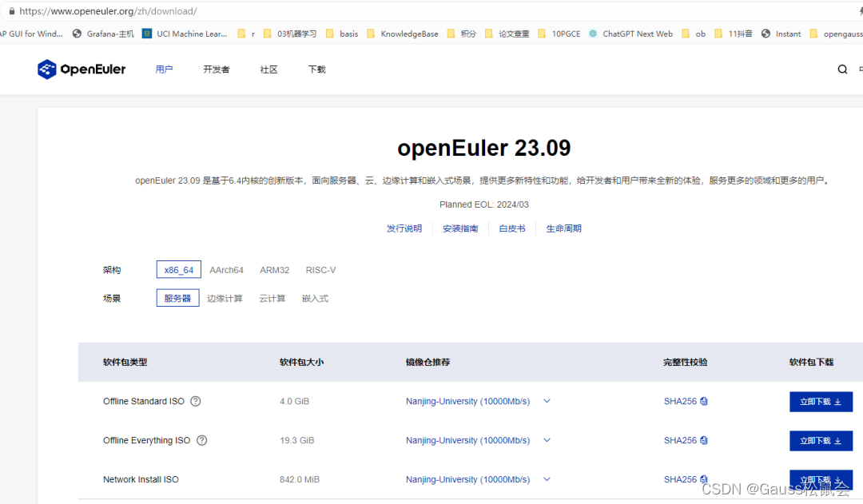
Task: Click Nanjing-University mirror for Offline Standard ISO
Action: click(467, 401)
